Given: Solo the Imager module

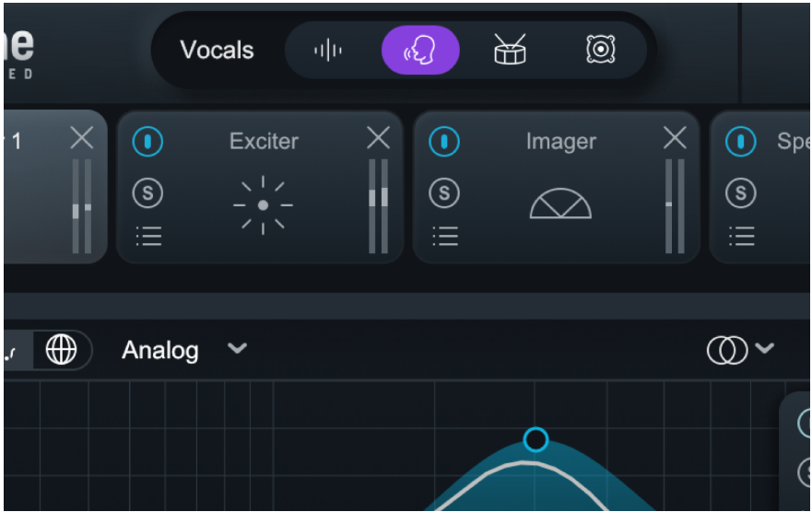Looking at the screenshot, I should pos(444,192).
